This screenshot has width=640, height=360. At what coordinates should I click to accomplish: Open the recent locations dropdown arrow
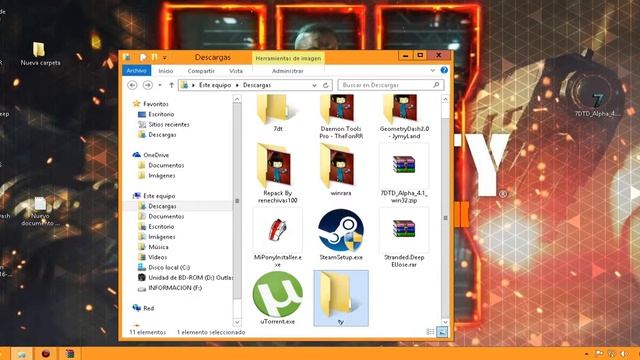160,85
